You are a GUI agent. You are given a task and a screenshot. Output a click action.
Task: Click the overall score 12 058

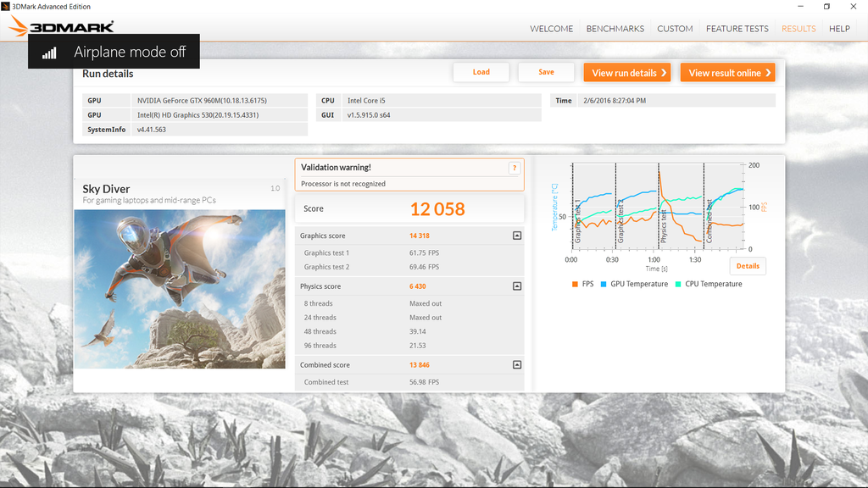(x=437, y=209)
